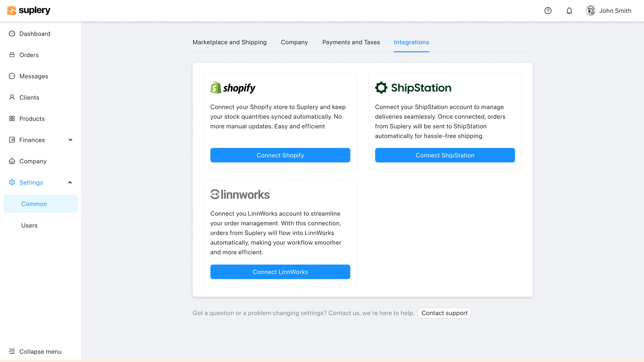The width and height of the screenshot is (644, 362).
Task: Open the John Smith profile avatar
Action: (x=590, y=10)
